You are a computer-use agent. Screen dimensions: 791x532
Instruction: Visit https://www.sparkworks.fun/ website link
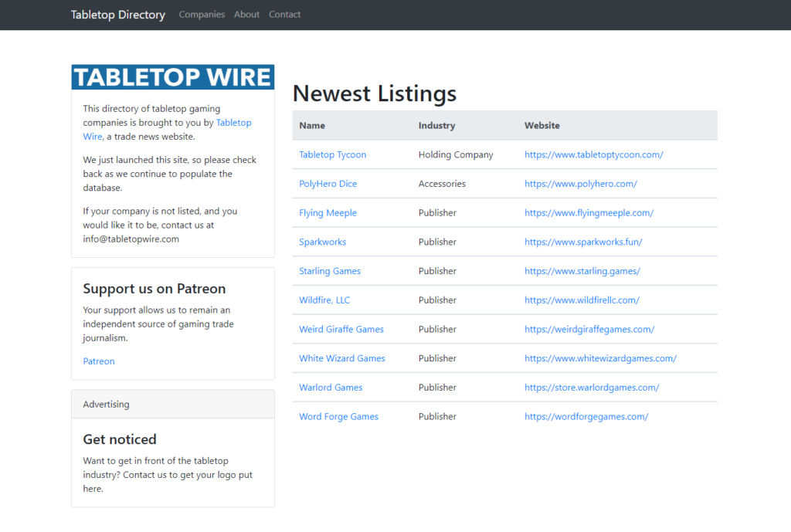(x=583, y=242)
